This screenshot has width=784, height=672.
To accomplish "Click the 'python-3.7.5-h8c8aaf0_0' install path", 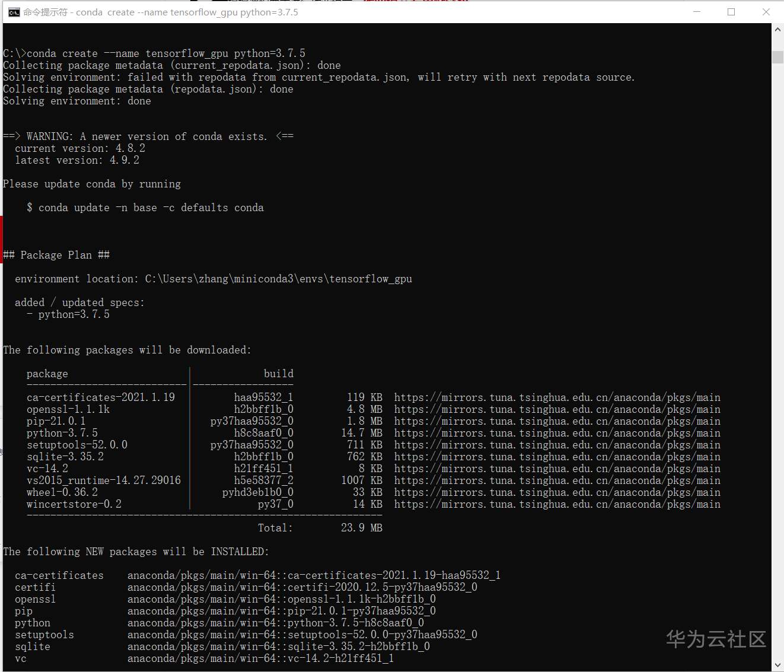I will [x=276, y=623].
